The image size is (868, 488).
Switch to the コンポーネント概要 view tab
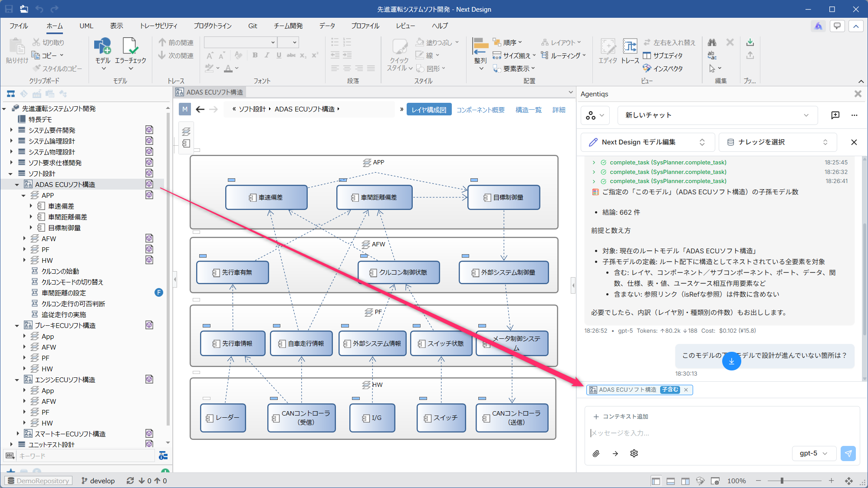pos(480,110)
